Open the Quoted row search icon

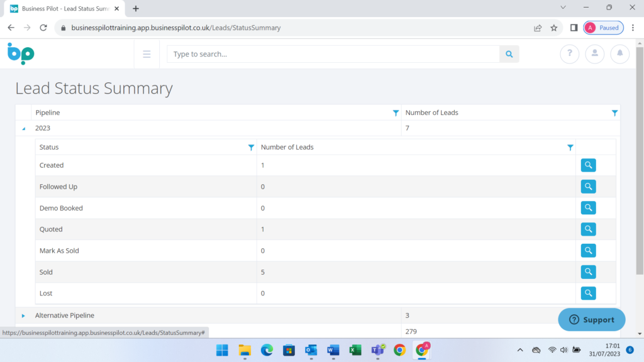[588, 229]
